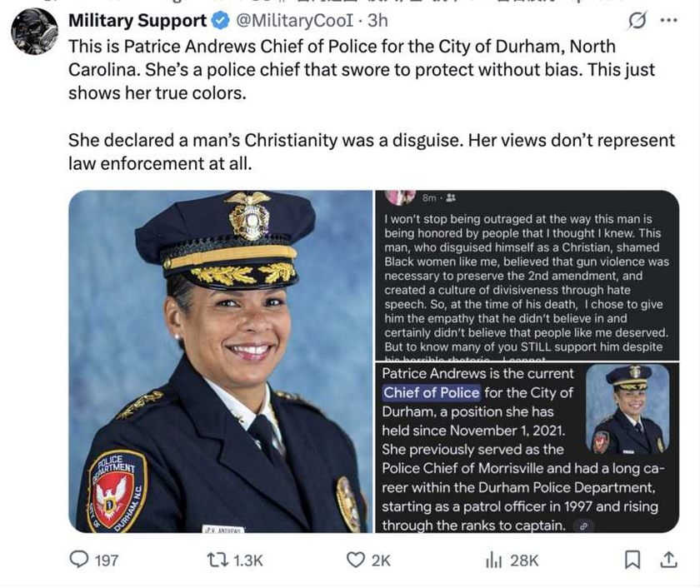Open the reply comments icon
The image size is (700, 588).
click(79, 560)
